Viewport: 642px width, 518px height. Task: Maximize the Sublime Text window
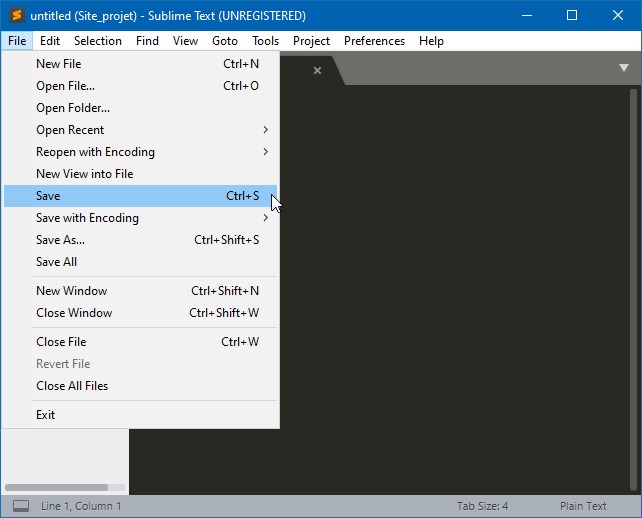pos(572,16)
